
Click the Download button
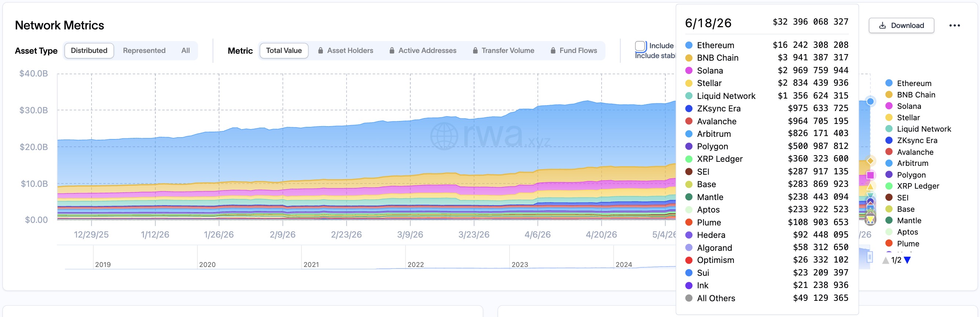tap(901, 25)
